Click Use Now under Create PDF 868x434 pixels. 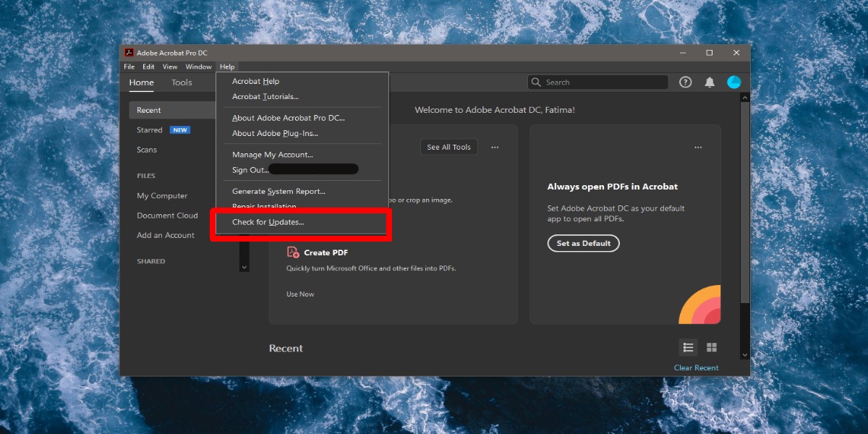coord(300,294)
